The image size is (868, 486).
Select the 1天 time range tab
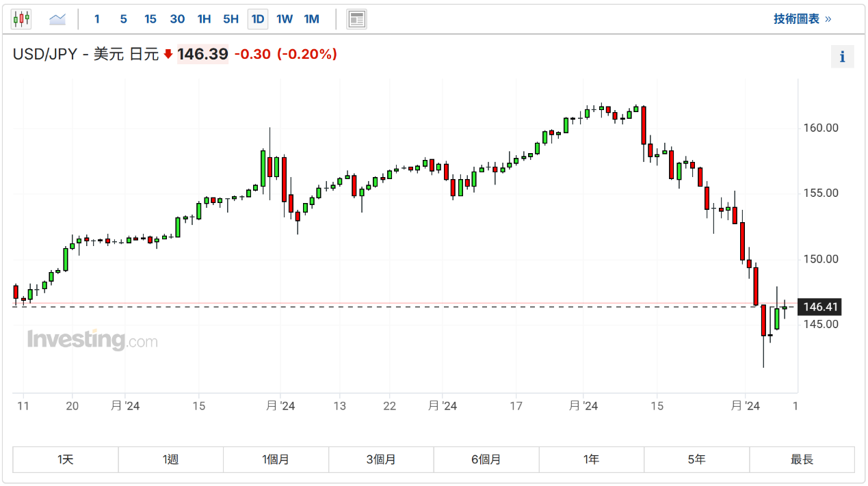(x=66, y=459)
